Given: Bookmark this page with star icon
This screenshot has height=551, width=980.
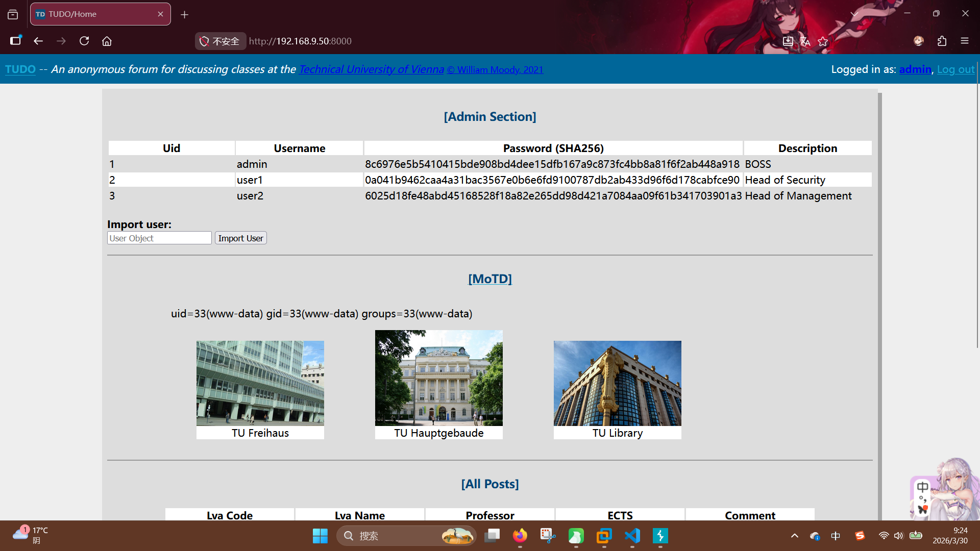Looking at the screenshot, I should coord(823,41).
